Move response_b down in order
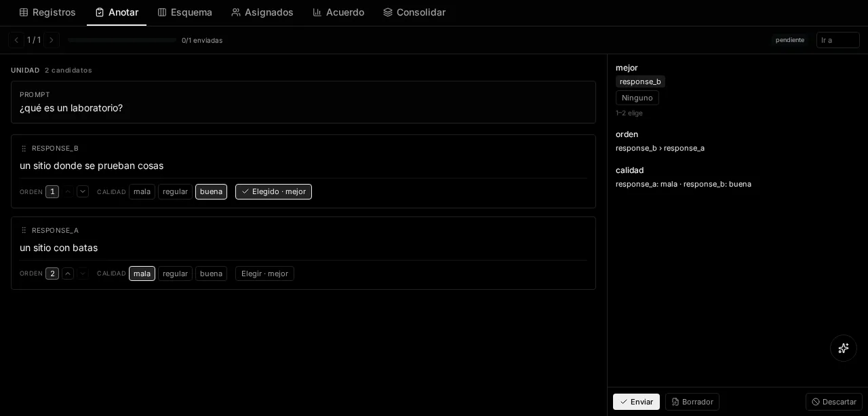This screenshot has width=868, height=416. click(x=83, y=191)
